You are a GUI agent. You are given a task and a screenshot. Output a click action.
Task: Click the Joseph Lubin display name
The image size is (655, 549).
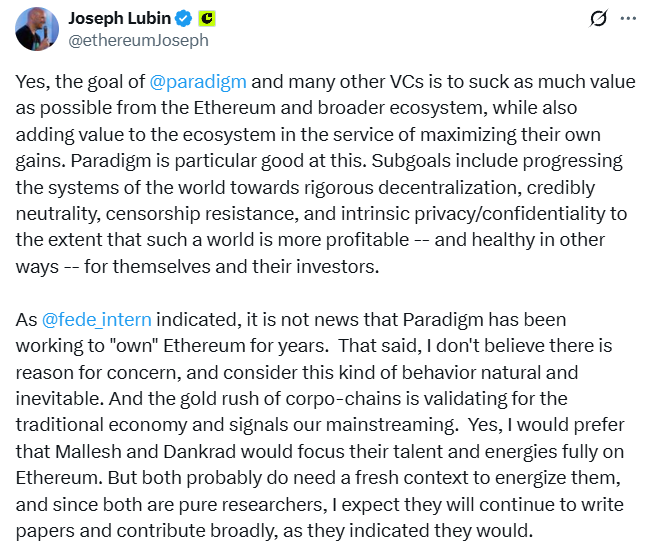[119, 19]
